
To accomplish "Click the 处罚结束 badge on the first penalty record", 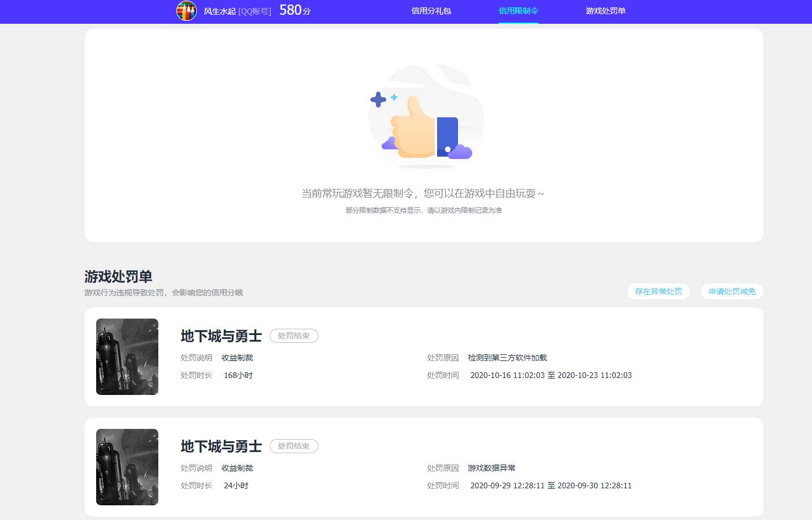I will point(293,336).
